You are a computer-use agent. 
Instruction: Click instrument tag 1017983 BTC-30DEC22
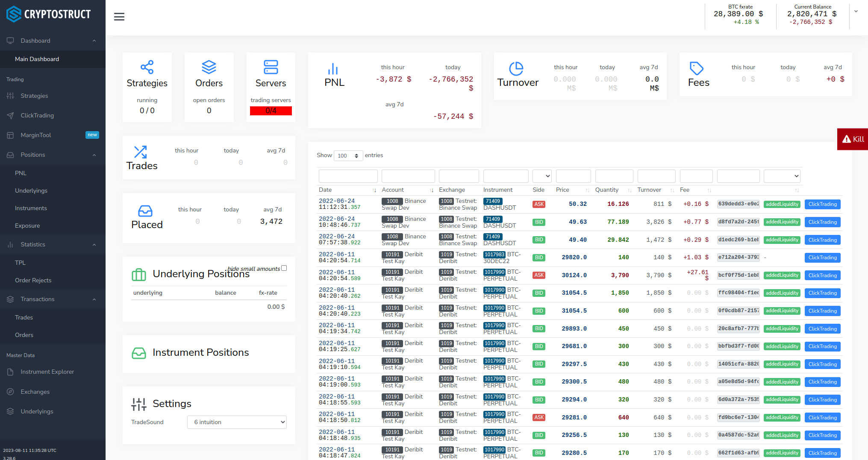point(494,255)
